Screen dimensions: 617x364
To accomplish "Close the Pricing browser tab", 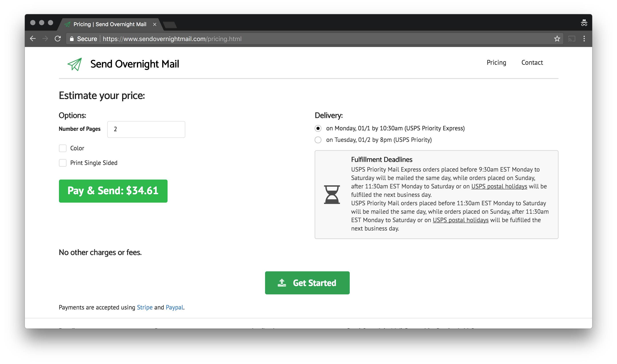I will [154, 25].
